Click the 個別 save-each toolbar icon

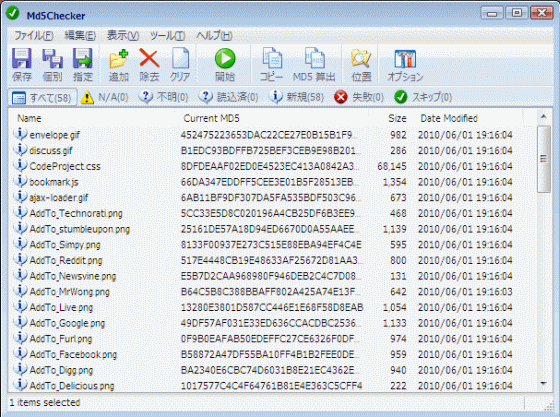pos(52,65)
